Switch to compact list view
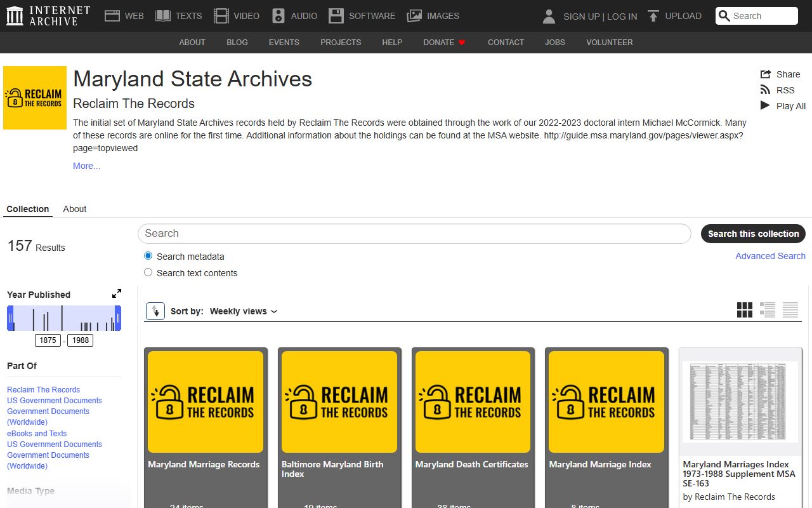 pyautogui.click(x=790, y=310)
